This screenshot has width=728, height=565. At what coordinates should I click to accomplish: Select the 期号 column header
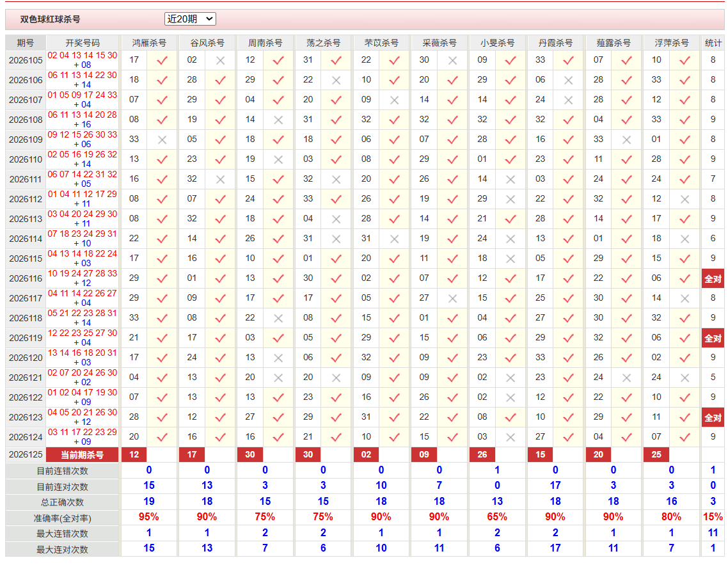click(x=26, y=43)
